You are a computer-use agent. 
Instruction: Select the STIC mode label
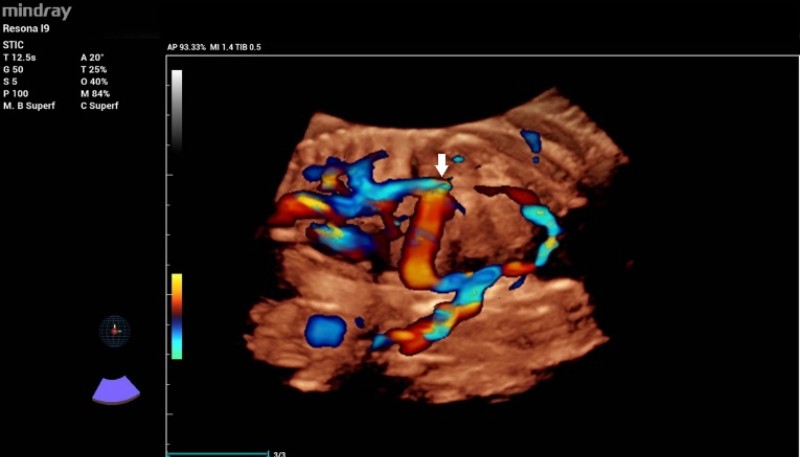(x=15, y=43)
